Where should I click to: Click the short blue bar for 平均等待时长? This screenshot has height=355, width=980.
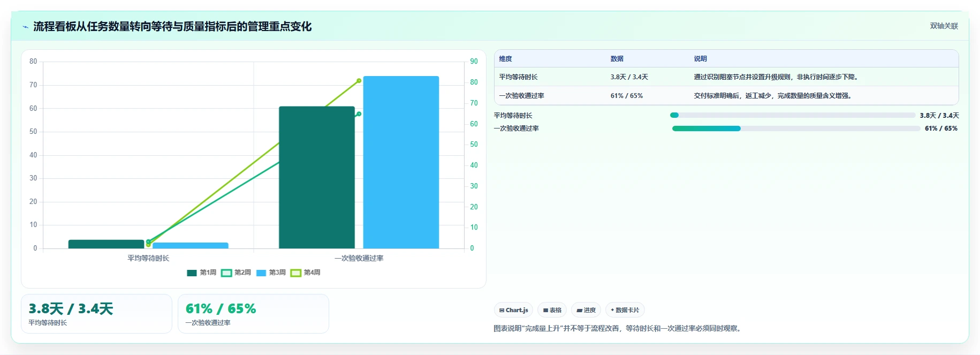click(x=191, y=245)
